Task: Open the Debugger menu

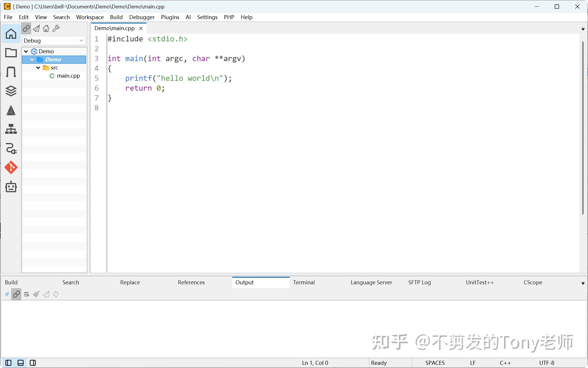Action: (x=142, y=17)
